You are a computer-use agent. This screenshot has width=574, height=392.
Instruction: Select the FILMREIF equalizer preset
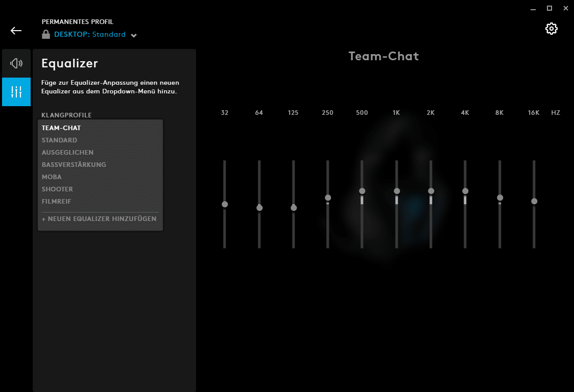point(56,202)
